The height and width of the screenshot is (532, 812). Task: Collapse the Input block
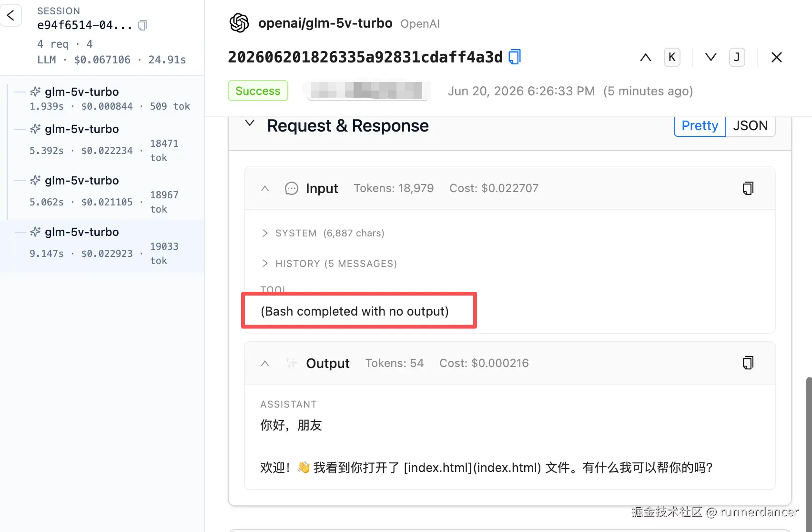click(265, 188)
